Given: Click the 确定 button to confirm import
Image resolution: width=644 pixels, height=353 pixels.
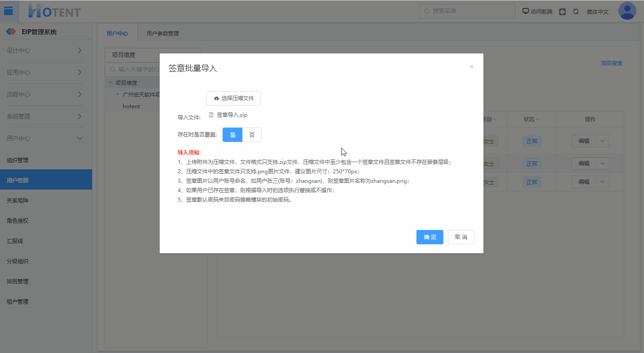Looking at the screenshot, I should click(x=429, y=237).
